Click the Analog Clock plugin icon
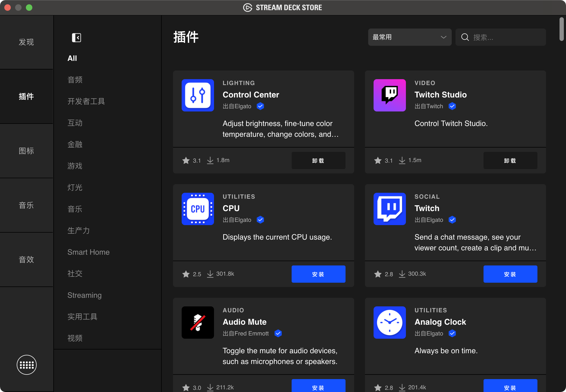Screen dimensions: 566x392 [390, 323]
